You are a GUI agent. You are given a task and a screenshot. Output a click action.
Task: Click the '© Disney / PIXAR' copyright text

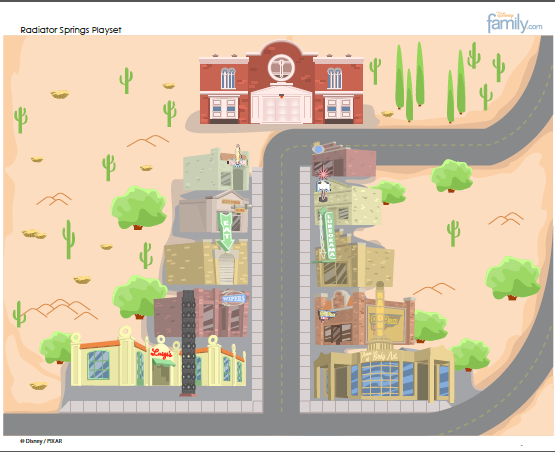tap(41, 441)
